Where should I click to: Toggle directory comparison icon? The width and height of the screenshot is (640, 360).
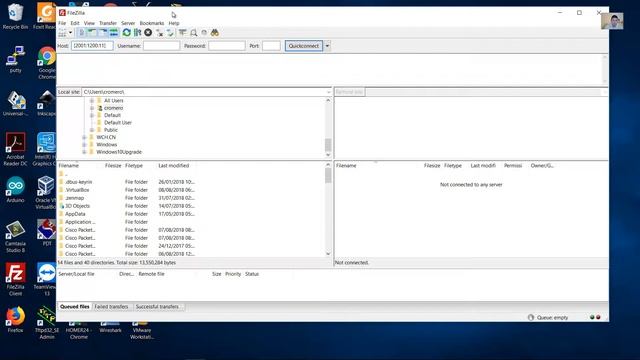tap(193, 33)
